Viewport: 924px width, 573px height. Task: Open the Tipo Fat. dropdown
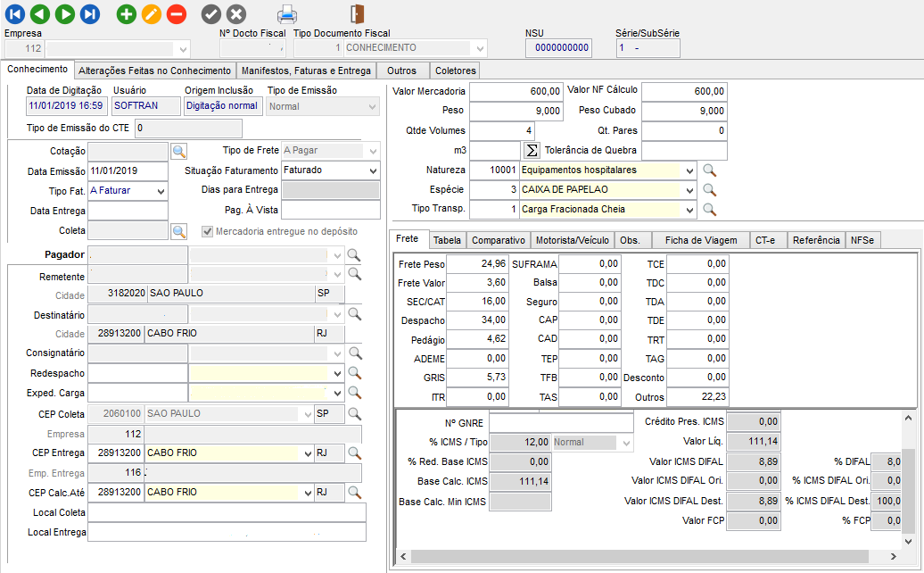coord(161,191)
